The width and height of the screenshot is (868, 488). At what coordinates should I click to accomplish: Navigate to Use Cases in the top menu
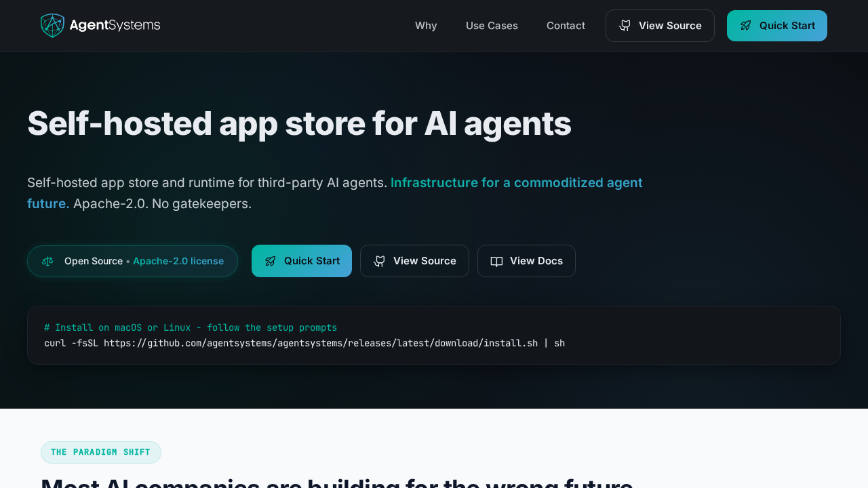coord(492,26)
